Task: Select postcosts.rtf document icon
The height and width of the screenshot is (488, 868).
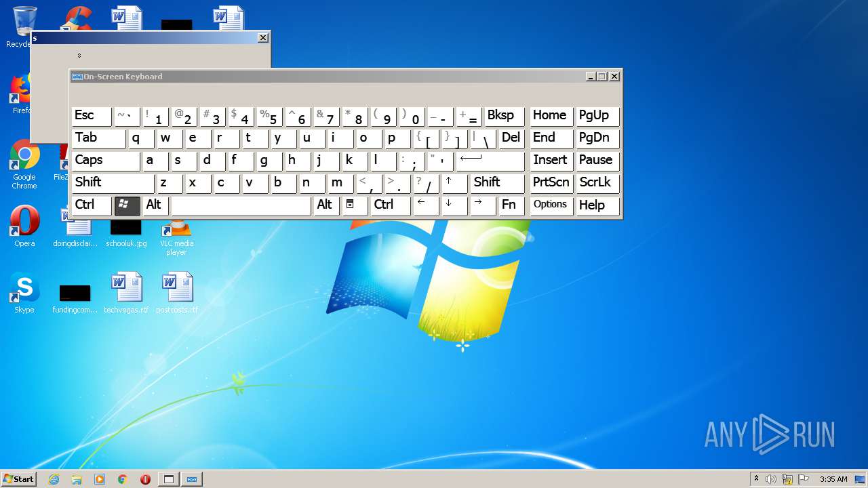Action: tap(177, 293)
